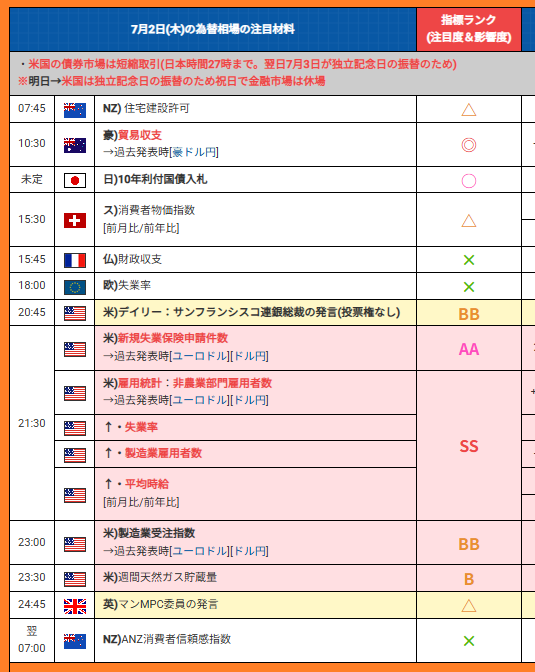Image resolution: width=535 pixels, height=672 pixels.
Task: Click the pink circle rank for 10年利付国債入札
Action: tap(469, 181)
